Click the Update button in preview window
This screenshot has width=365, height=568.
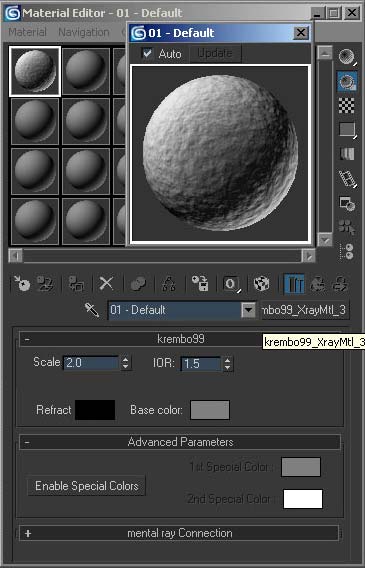coord(215,54)
